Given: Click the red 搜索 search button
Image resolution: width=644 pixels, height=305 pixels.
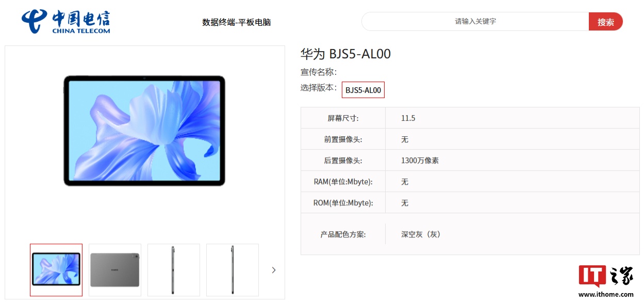Looking at the screenshot, I should 606,22.
